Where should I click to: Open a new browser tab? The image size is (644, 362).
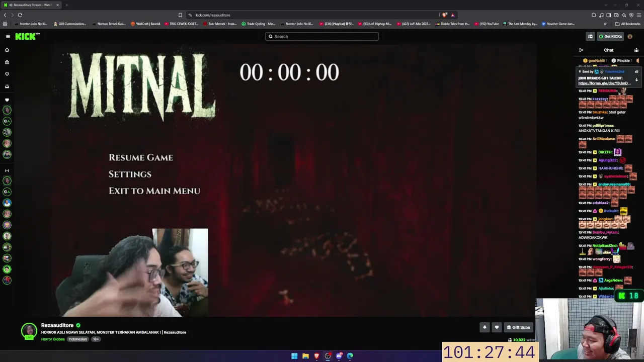pos(66,5)
